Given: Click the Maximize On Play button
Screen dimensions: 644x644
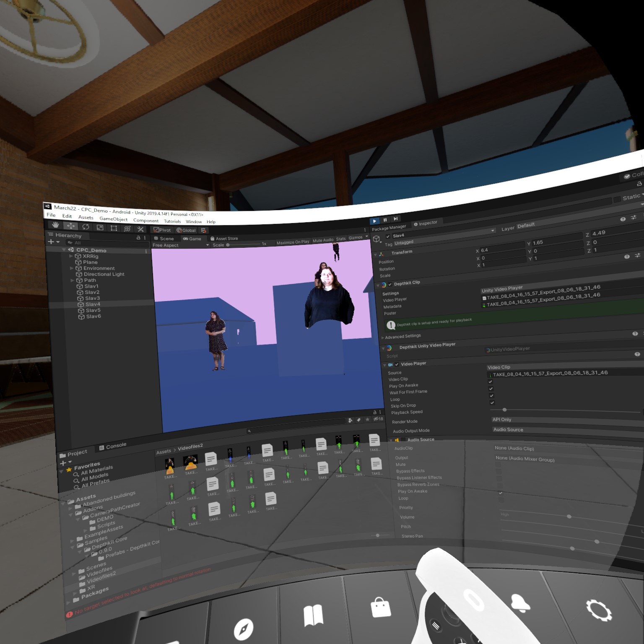Looking at the screenshot, I should [293, 242].
